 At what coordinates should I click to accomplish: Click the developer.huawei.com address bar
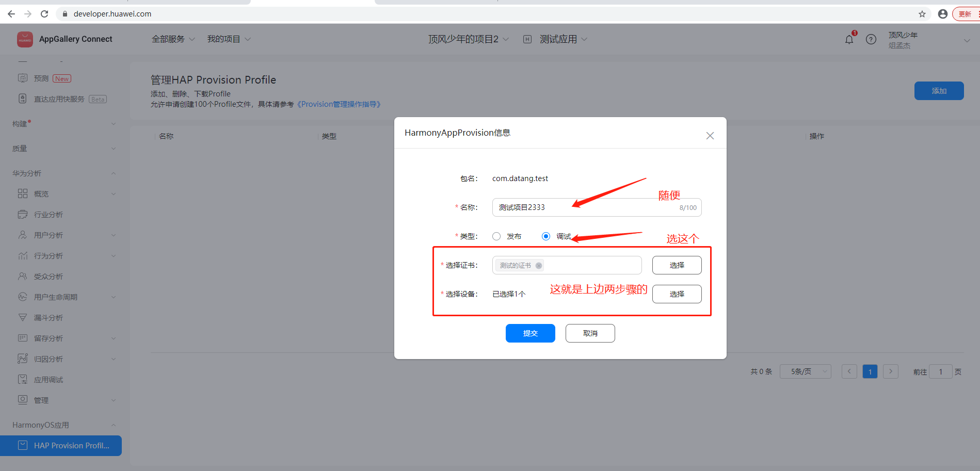(485, 14)
